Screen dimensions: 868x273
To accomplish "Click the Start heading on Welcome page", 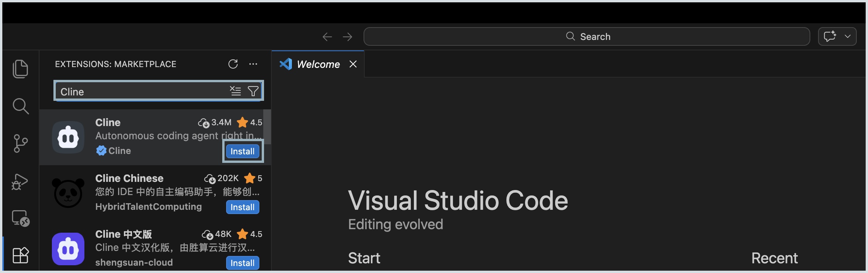I will [x=364, y=258].
